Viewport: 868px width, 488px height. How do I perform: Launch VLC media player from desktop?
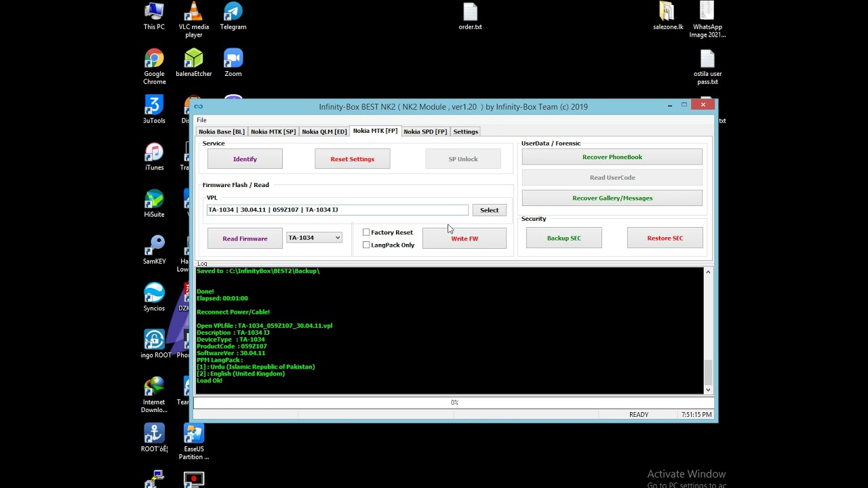click(x=194, y=20)
